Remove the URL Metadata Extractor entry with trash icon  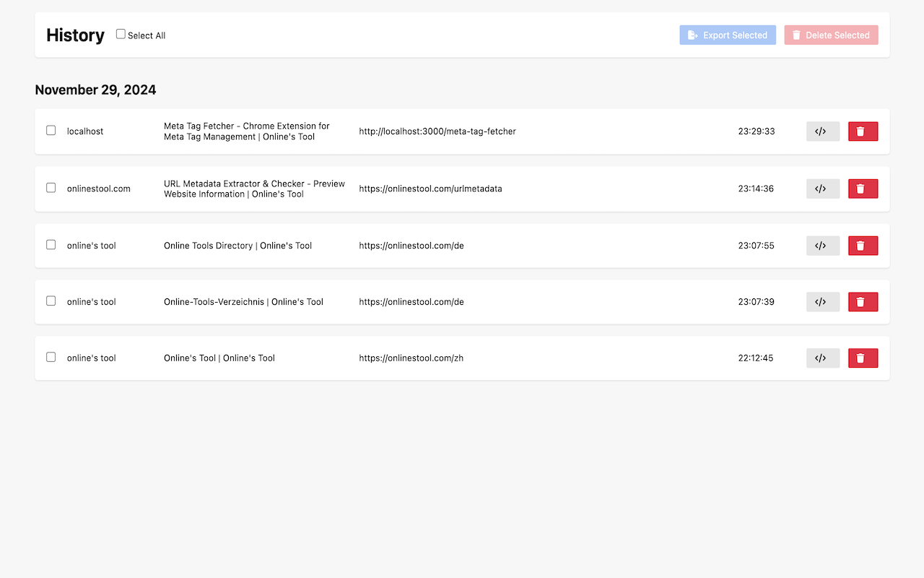863,188
